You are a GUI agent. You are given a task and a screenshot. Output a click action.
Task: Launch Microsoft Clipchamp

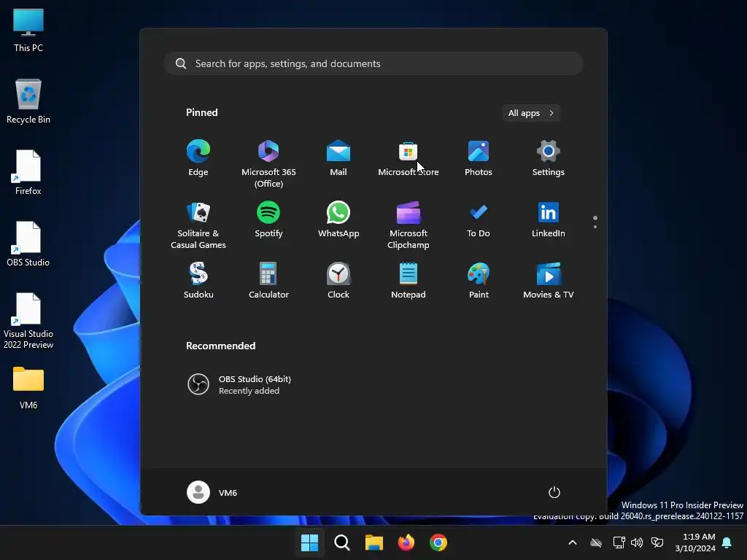coord(409,225)
